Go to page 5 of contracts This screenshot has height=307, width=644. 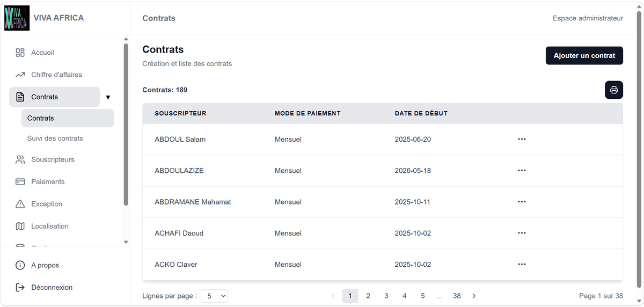pyautogui.click(x=423, y=296)
